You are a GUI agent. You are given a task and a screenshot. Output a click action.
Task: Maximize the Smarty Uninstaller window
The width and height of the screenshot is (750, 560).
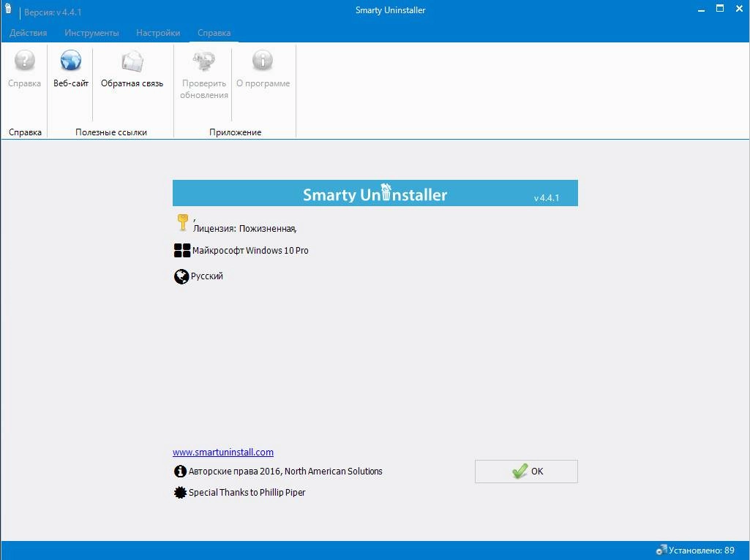720,9
